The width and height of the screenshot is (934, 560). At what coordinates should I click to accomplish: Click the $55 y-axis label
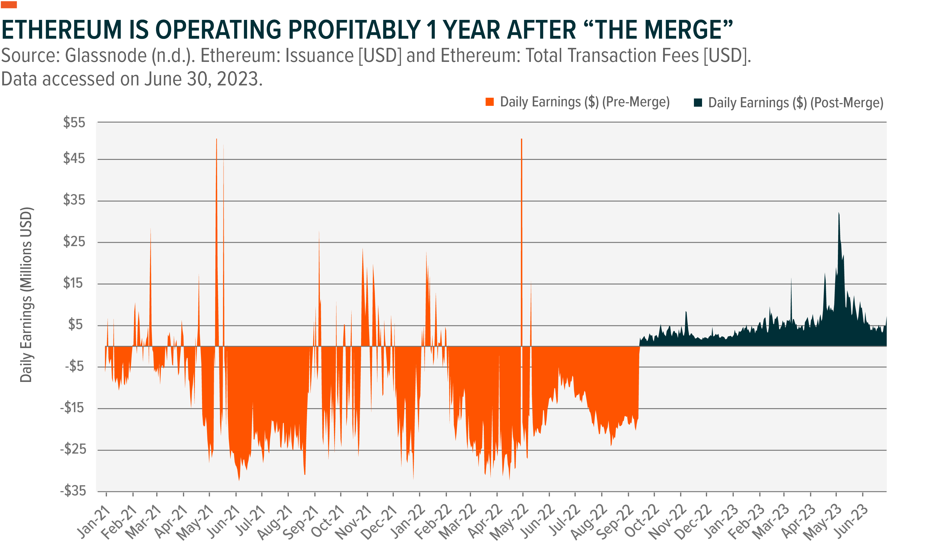click(x=74, y=122)
